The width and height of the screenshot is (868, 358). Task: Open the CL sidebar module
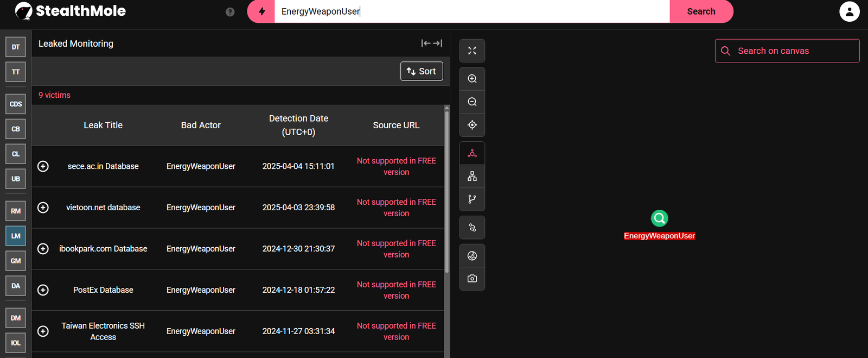pos(16,154)
